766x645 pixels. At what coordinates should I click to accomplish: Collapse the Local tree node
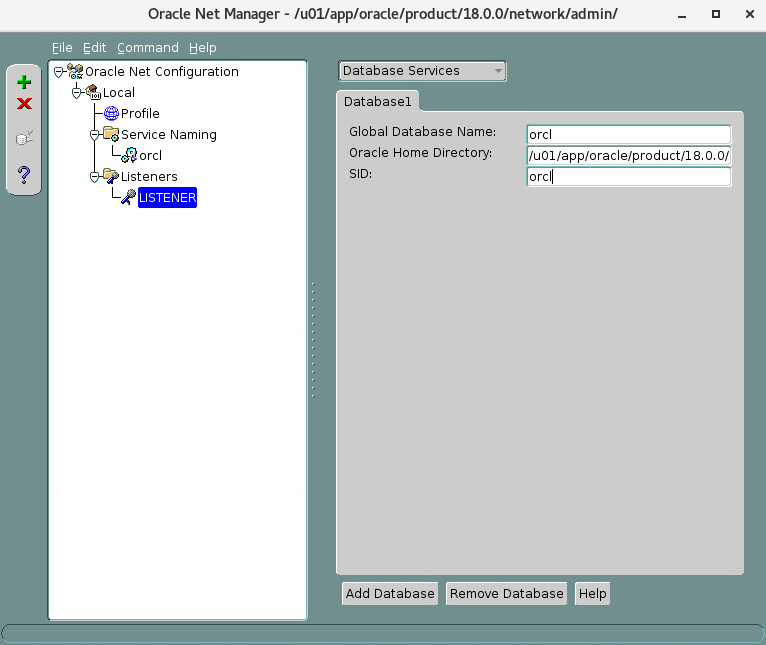point(77,93)
